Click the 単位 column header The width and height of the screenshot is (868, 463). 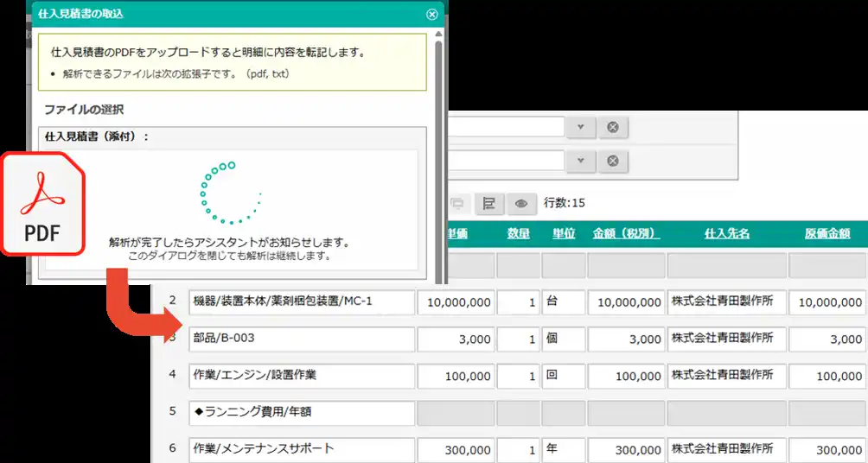coord(564,233)
